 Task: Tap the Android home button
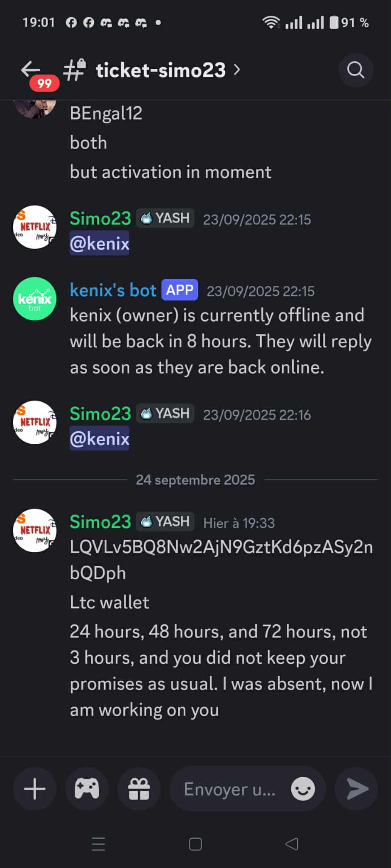(195, 844)
